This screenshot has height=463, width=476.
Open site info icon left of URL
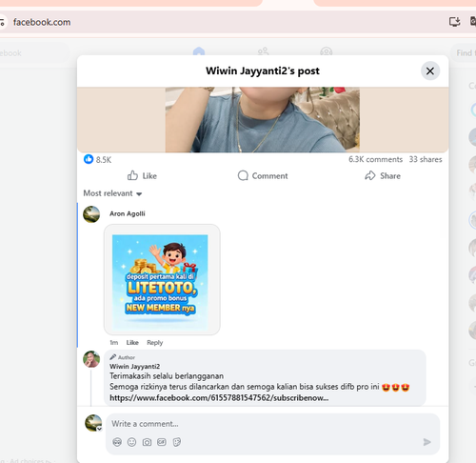pyautogui.click(x=2, y=22)
